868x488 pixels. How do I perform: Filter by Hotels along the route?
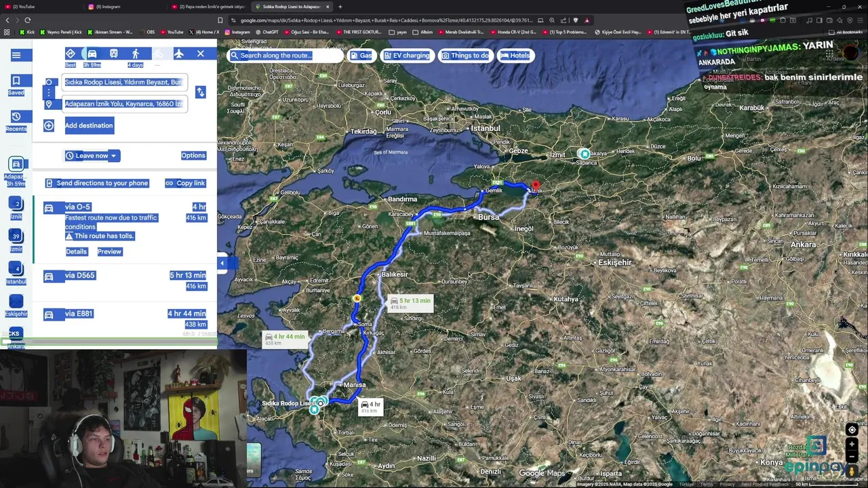pos(515,56)
